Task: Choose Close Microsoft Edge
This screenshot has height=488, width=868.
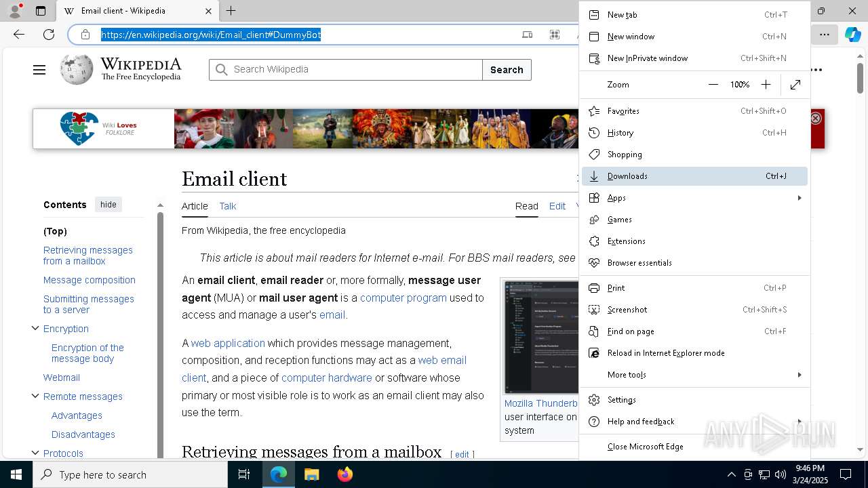Action: click(x=694, y=447)
